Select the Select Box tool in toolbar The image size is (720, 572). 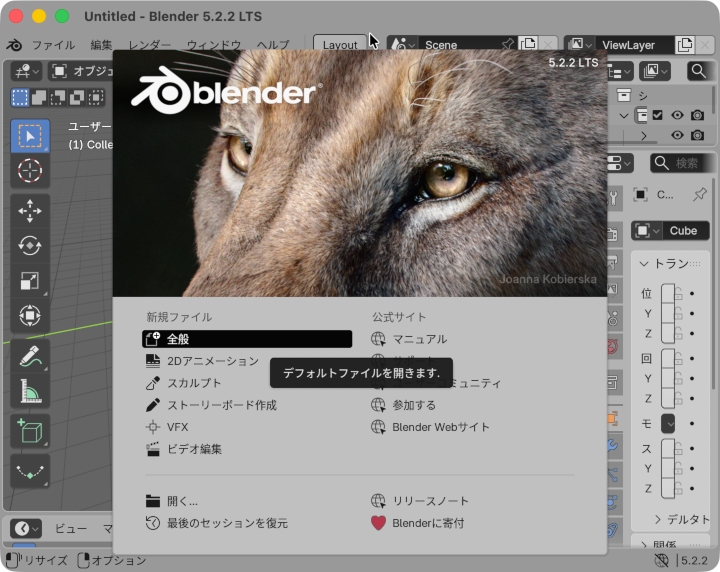tap(30, 136)
